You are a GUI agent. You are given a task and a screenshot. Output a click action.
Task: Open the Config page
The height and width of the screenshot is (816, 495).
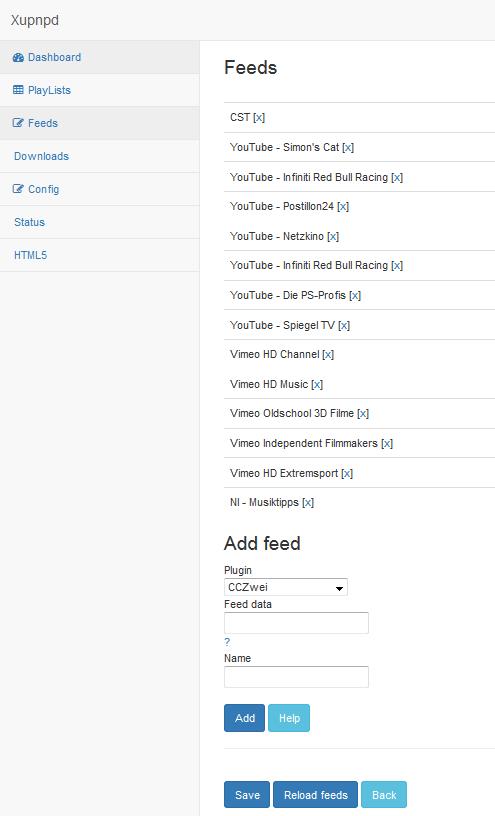[99, 189]
